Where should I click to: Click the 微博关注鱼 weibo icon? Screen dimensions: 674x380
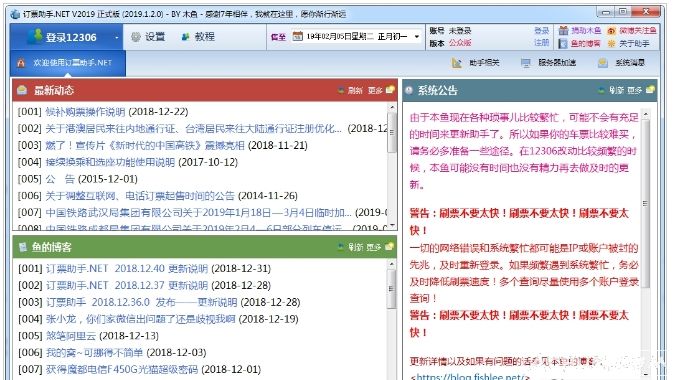click(611, 31)
